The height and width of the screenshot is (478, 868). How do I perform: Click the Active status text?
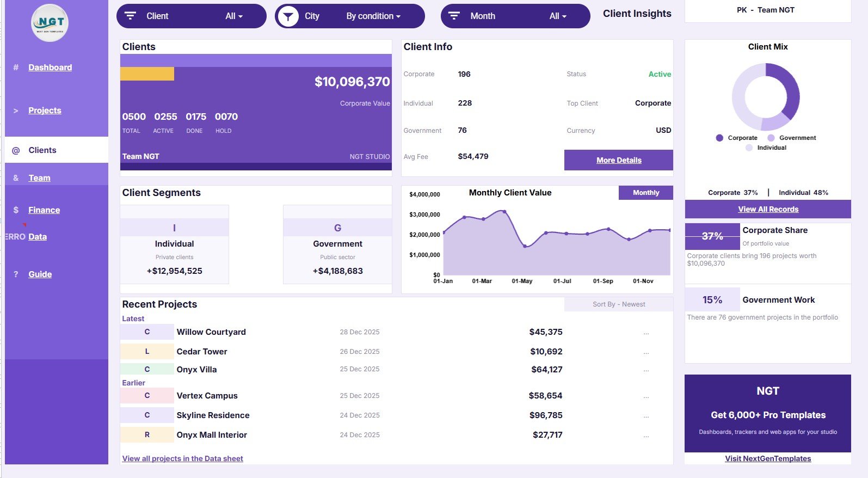pos(660,74)
